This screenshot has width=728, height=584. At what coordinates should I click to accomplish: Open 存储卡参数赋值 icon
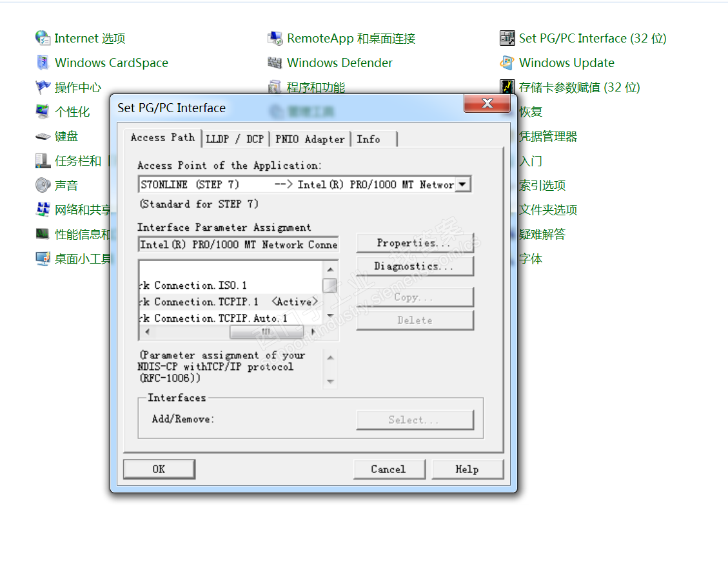507,87
